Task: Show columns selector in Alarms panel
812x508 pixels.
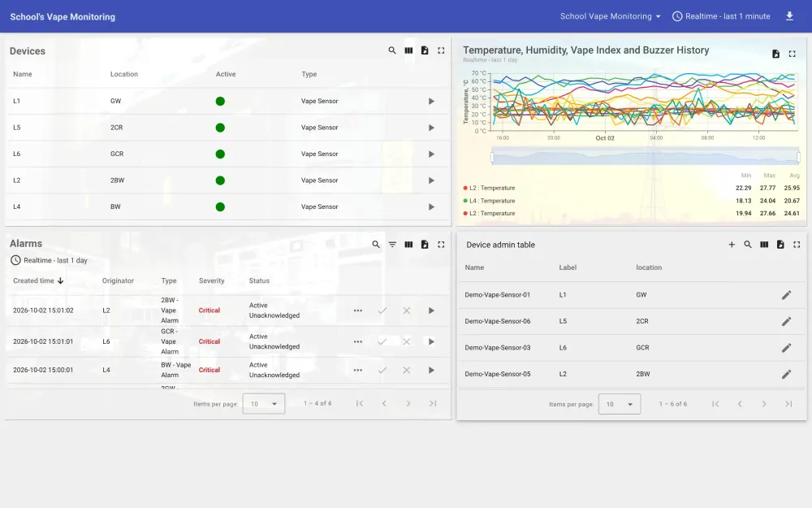Action: coord(408,244)
